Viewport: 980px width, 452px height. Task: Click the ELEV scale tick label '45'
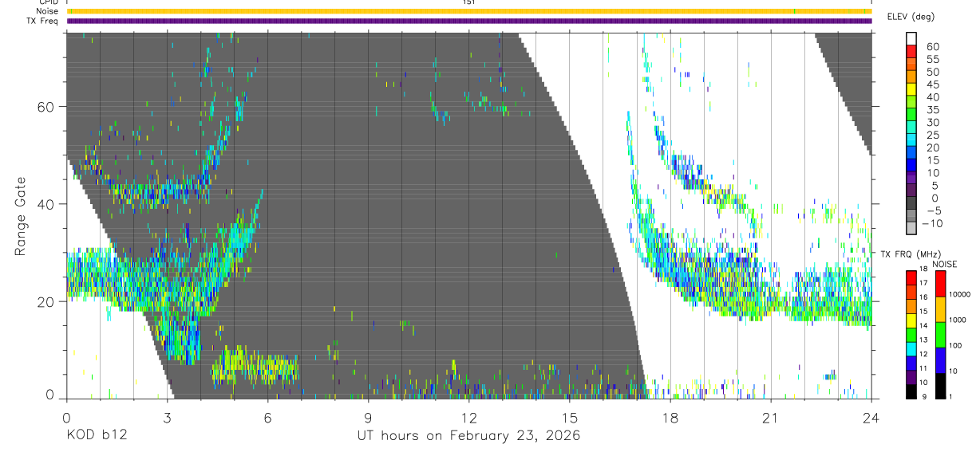(x=931, y=85)
